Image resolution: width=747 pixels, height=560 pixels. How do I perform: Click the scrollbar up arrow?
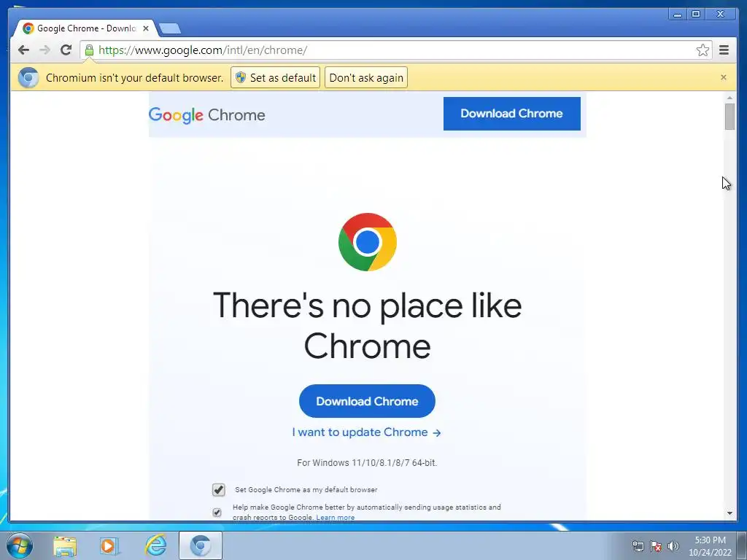pyautogui.click(x=729, y=98)
